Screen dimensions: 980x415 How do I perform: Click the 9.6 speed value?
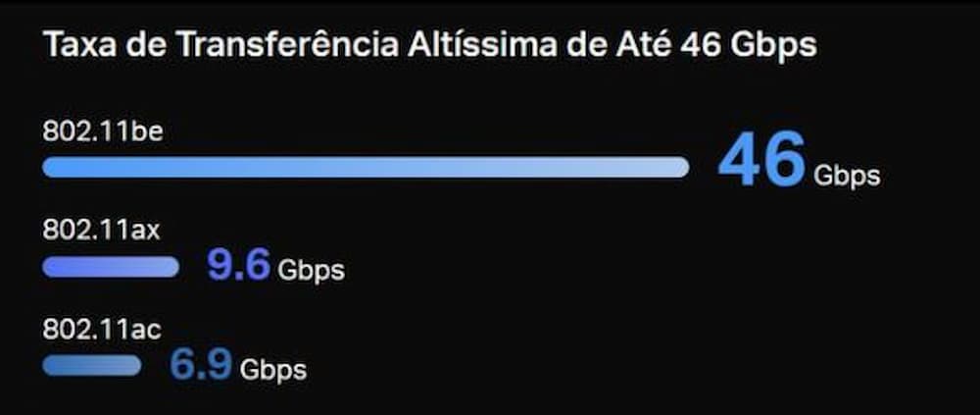tap(238, 265)
